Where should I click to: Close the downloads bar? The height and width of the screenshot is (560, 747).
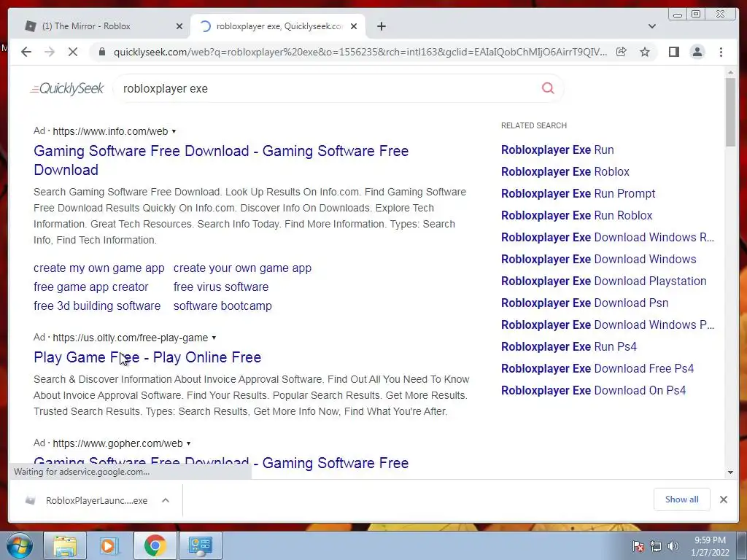pos(724,499)
